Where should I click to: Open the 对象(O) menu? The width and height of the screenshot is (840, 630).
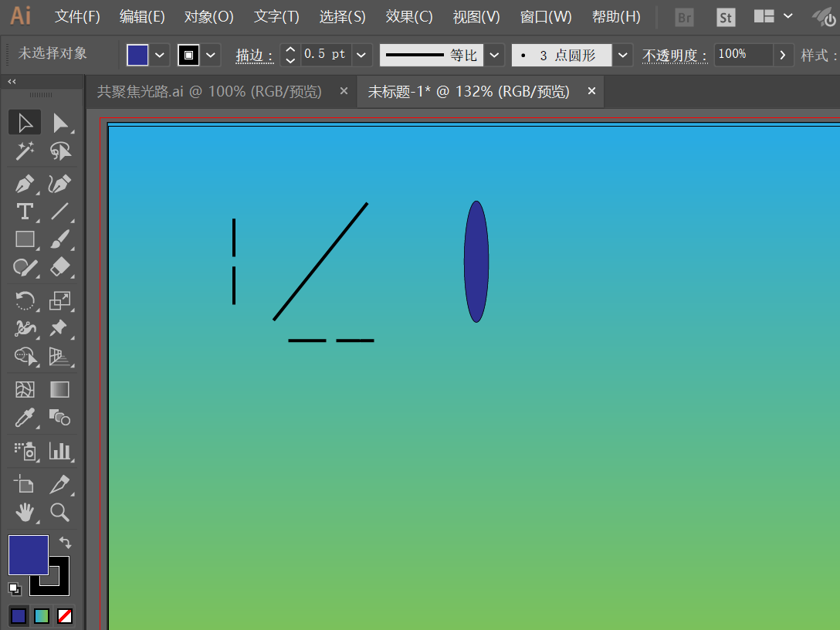click(208, 17)
